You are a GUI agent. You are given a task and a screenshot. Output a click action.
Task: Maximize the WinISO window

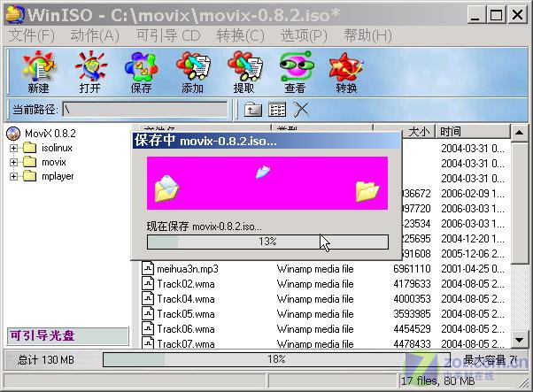point(497,15)
